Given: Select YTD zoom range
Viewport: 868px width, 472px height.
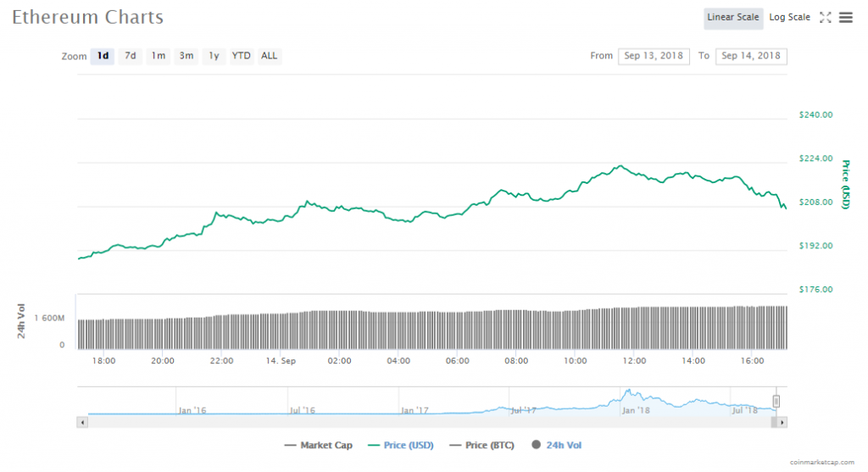Looking at the screenshot, I should (x=242, y=56).
